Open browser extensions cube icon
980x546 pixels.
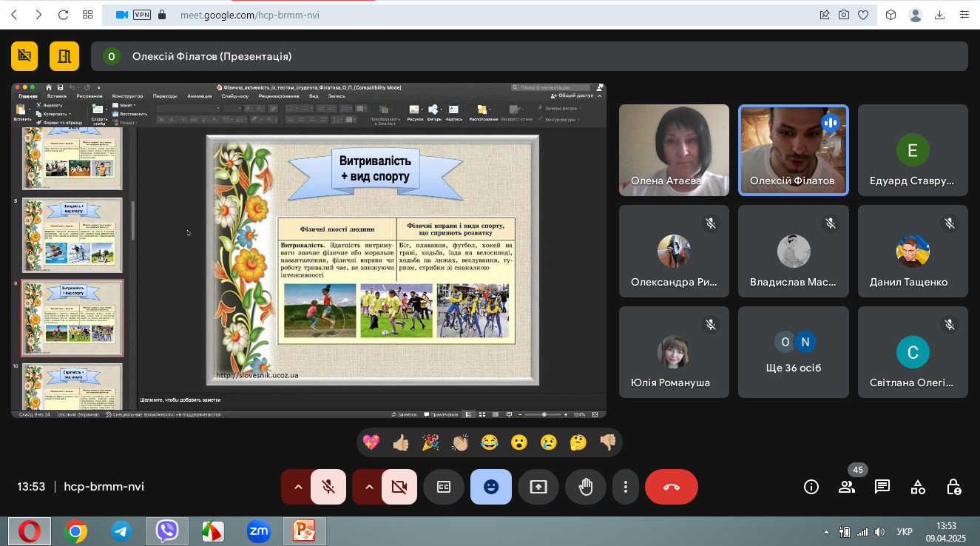pos(891,14)
